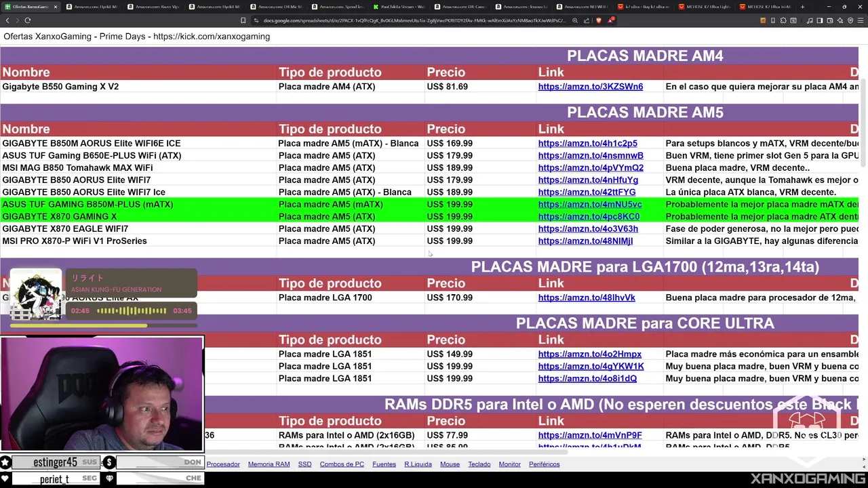Open the Periféricos sheet tab
Viewport: 868px width, 488px height.
pos(544,464)
